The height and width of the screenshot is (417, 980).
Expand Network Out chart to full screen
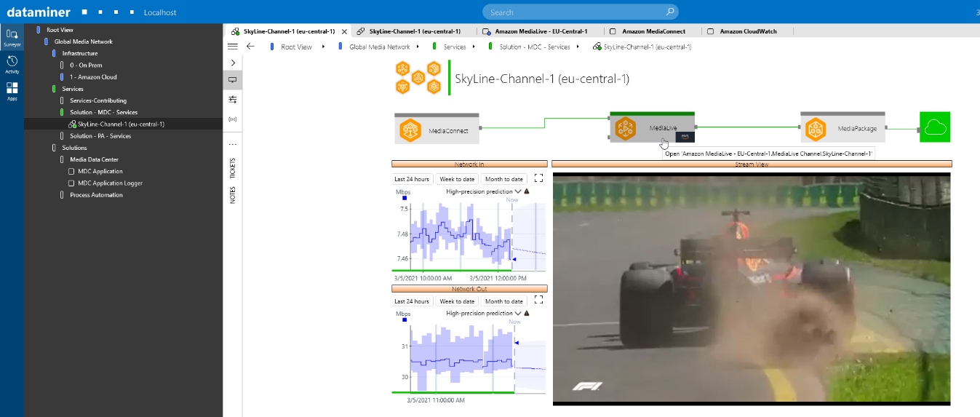tap(539, 299)
